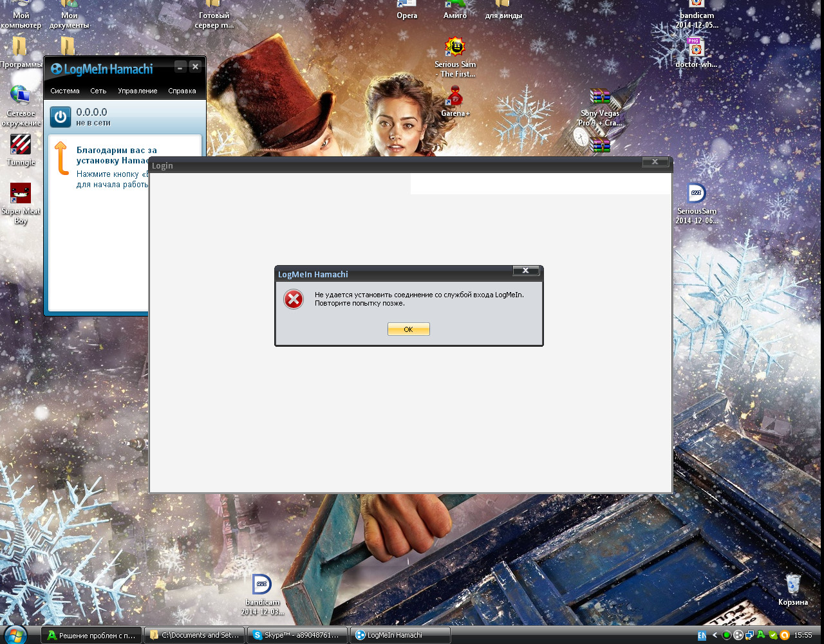Click the red error icon in the dialog
This screenshot has width=824, height=644.
294,299
